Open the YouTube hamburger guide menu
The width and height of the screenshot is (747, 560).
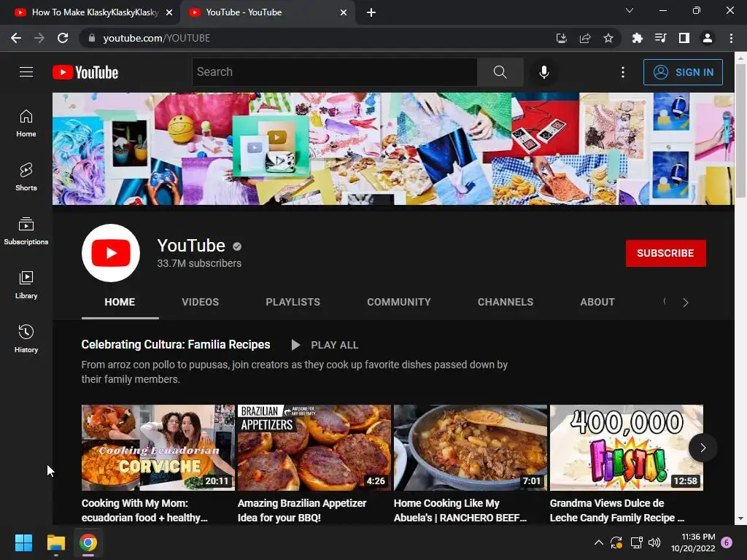[26, 72]
